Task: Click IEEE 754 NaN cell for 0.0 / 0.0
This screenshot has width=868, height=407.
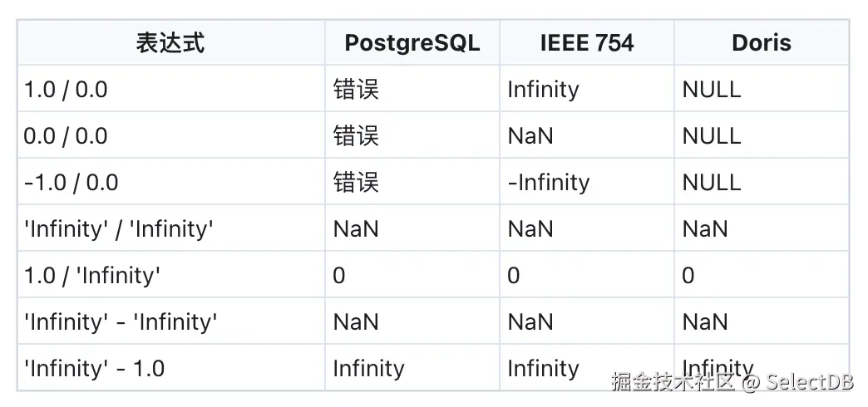Action: 530,136
